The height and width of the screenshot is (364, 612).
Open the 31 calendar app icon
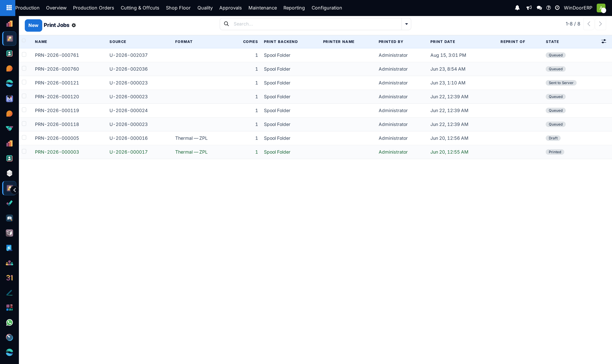pos(9,278)
